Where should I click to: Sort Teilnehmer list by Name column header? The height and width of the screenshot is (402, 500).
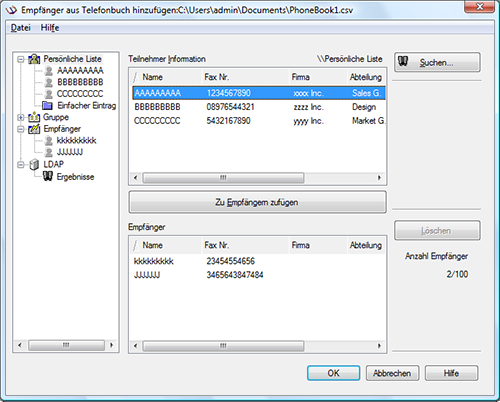166,77
